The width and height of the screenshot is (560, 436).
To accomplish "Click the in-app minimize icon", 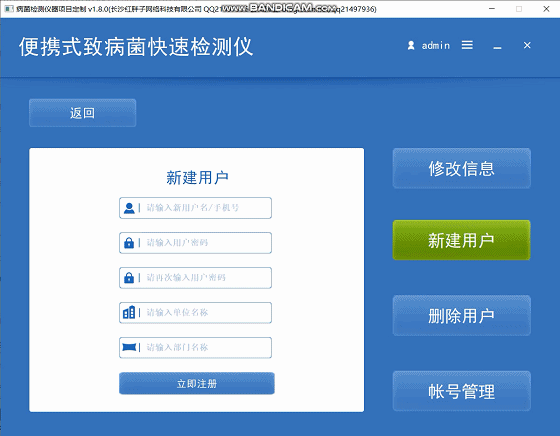I will tap(498, 48).
